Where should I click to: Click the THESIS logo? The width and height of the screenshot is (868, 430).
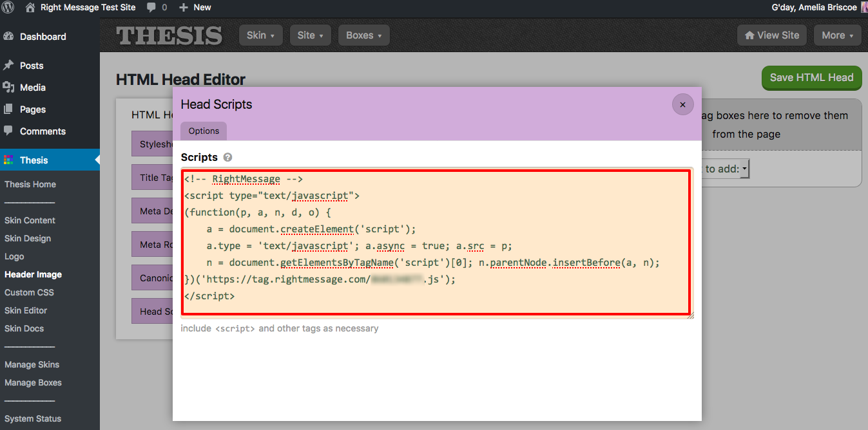click(x=169, y=35)
